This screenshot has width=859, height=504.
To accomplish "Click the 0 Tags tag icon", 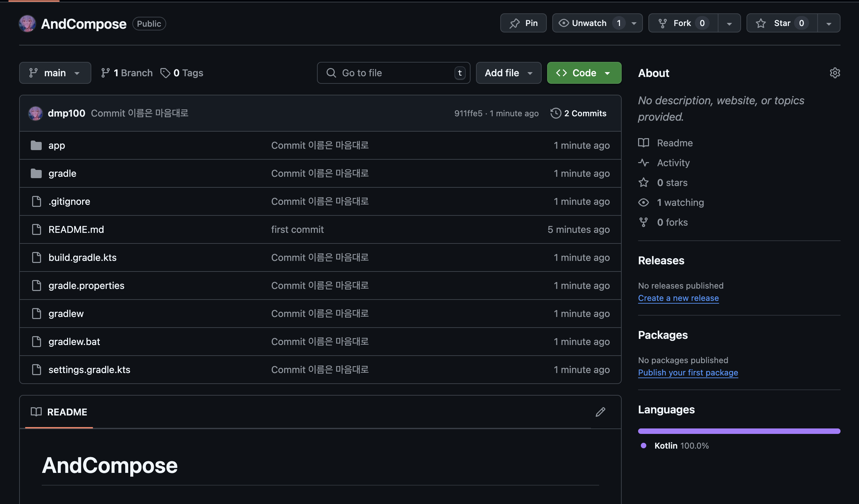I will [x=166, y=73].
